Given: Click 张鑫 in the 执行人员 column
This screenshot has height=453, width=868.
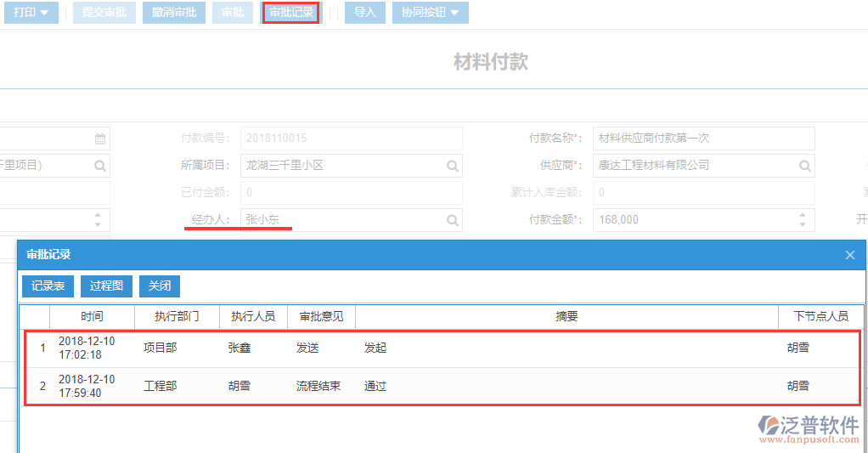Looking at the screenshot, I should [x=240, y=348].
